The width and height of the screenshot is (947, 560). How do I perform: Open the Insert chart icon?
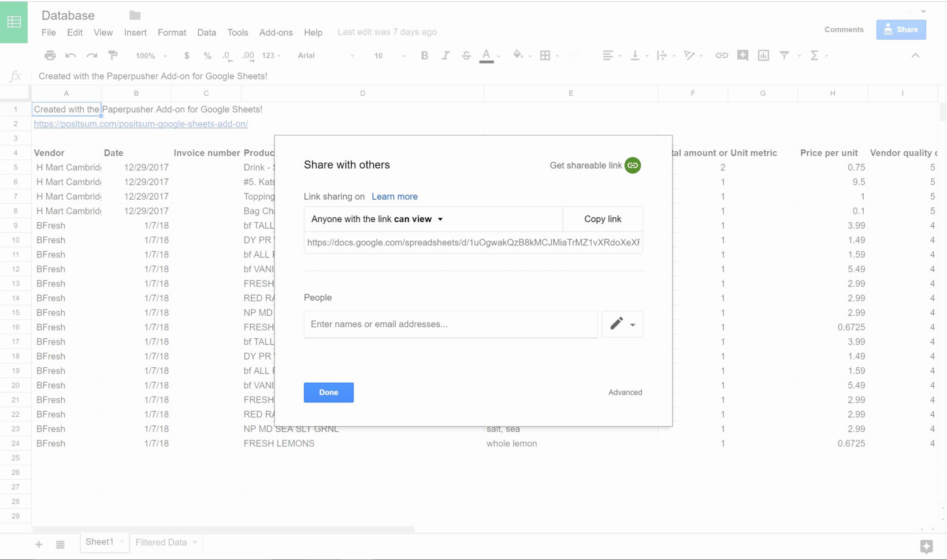763,55
